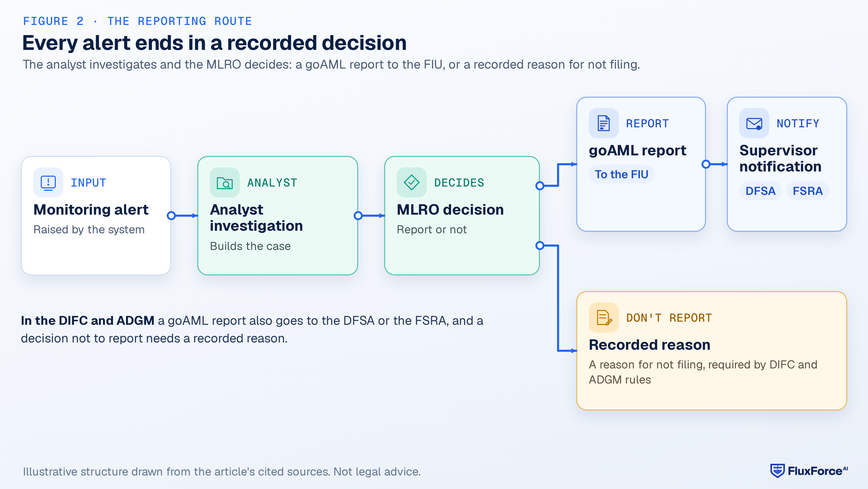
Task: Click the diamond checkmark icon beside DECIDES
Action: click(411, 182)
